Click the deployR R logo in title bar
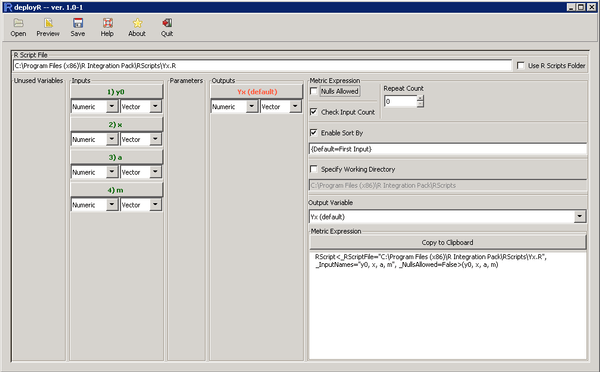The width and height of the screenshot is (600, 372). pos(8,7)
